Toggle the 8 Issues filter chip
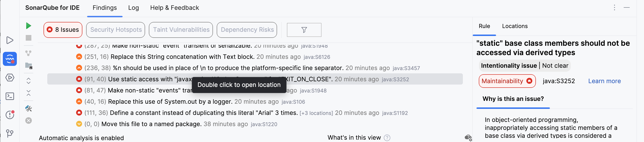 click(x=63, y=30)
